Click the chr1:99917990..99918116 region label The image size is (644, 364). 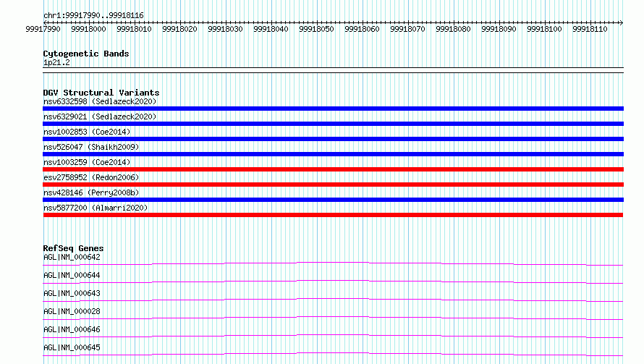(x=93, y=15)
